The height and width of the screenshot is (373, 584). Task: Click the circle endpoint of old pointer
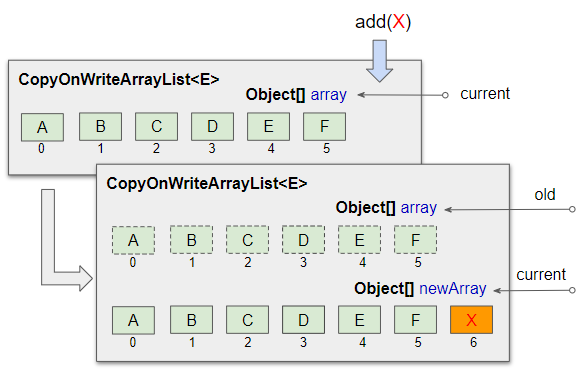[x=572, y=209]
